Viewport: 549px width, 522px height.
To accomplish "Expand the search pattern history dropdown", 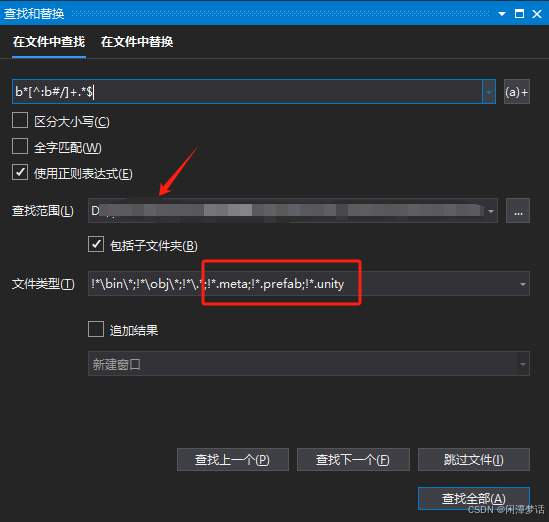I will (489, 92).
